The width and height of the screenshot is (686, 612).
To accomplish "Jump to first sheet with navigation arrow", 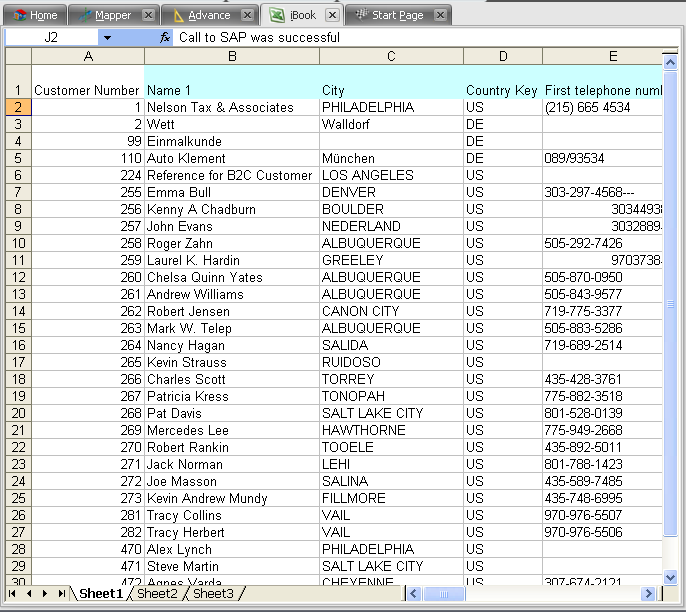I will 13,594.
